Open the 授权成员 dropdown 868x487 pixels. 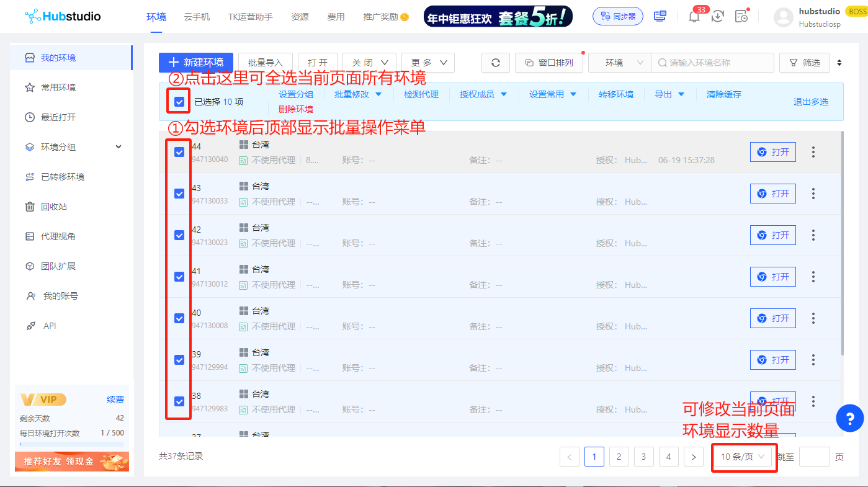click(483, 94)
